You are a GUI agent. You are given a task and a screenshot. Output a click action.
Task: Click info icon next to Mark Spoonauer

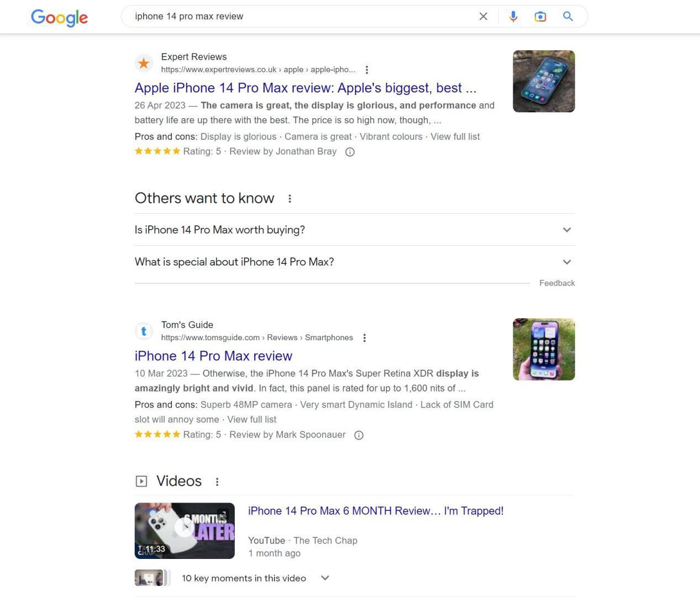point(359,435)
